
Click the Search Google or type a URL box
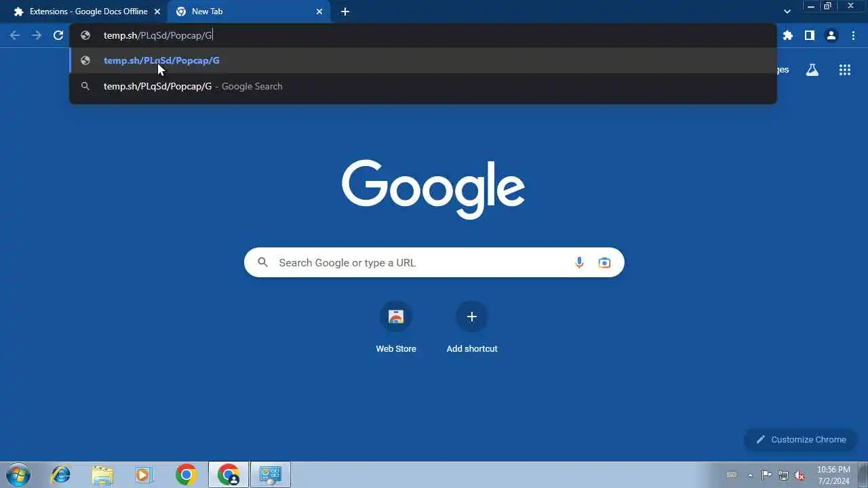(434, 263)
